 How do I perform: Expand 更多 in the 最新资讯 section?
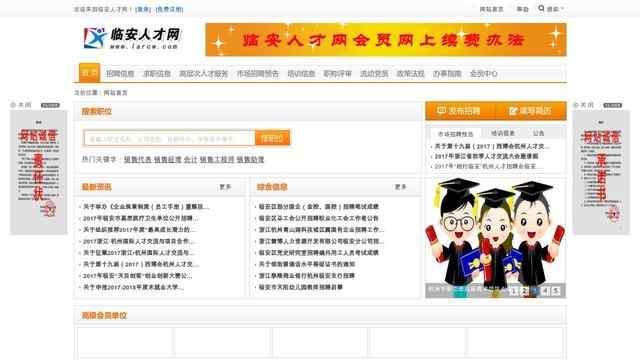(x=225, y=187)
